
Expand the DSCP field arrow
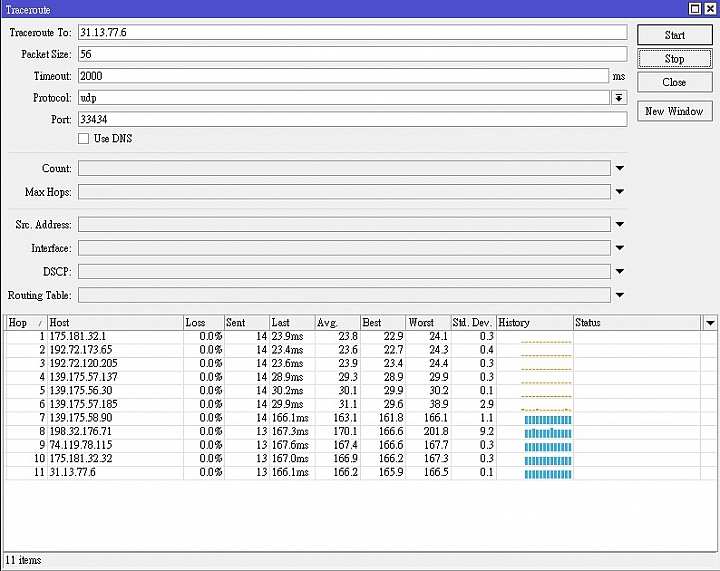[619, 271]
